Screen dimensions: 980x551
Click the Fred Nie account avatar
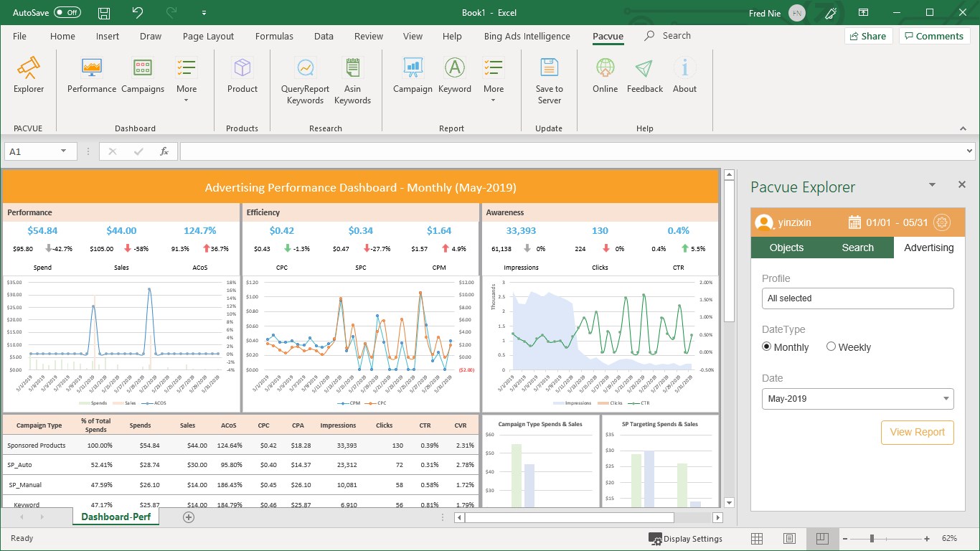pyautogui.click(x=796, y=13)
